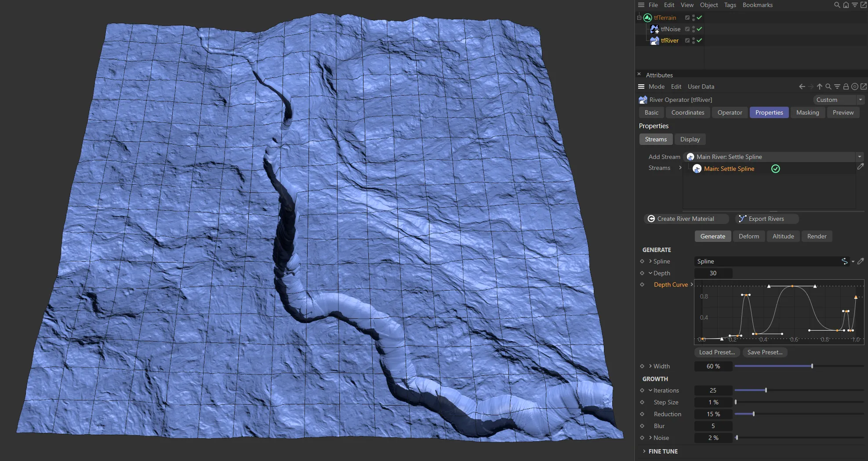Select the tfTerrain terrain icon

click(647, 18)
